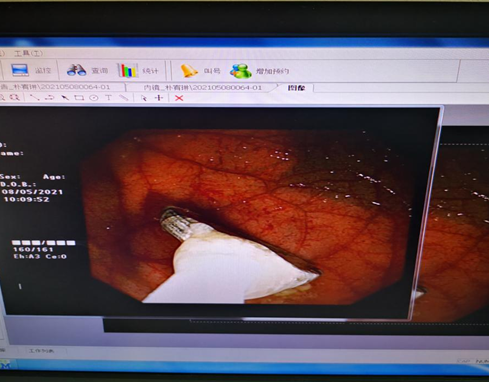Select the ruler measurement tool
Screen dimensions: 489x382
(x=124, y=98)
